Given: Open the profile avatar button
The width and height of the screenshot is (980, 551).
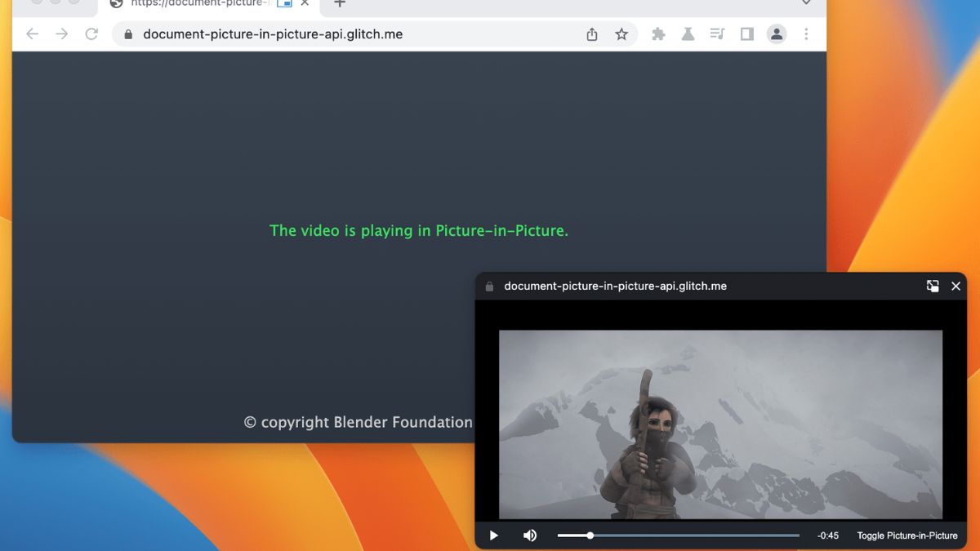Looking at the screenshot, I should tap(777, 34).
